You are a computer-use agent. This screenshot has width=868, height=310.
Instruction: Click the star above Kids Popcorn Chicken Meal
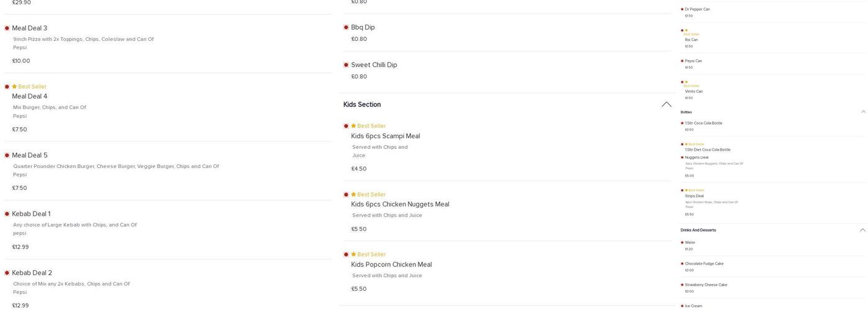click(x=353, y=254)
